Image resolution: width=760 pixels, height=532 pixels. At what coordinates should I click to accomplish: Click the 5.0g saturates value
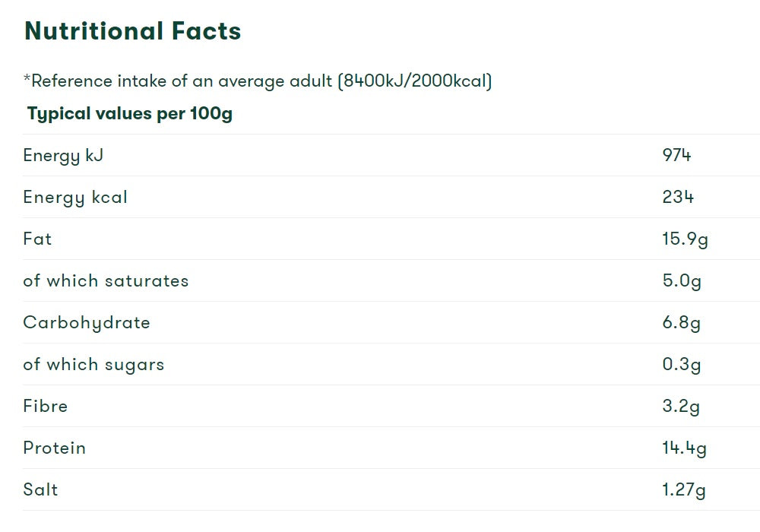(x=682, y=281)
